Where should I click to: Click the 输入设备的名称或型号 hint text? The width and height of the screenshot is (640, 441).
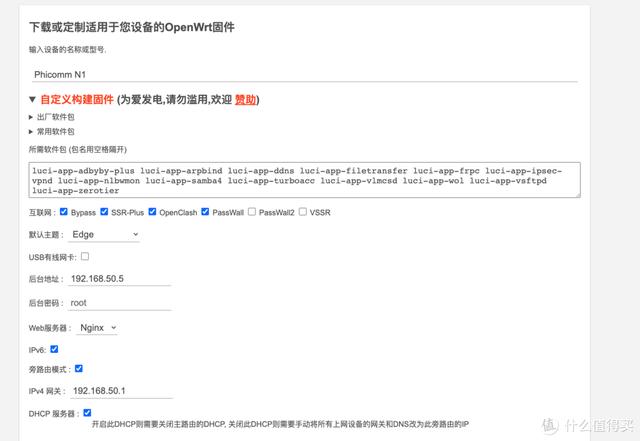67,50
